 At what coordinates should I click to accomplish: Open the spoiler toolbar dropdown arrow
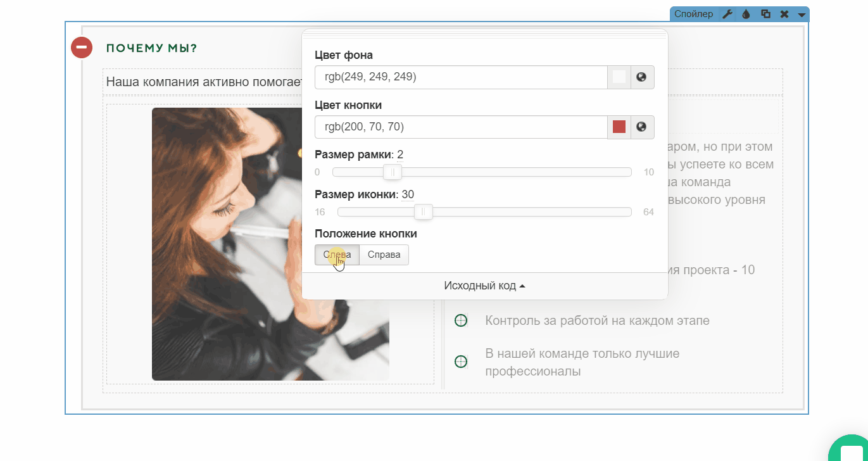801,15
